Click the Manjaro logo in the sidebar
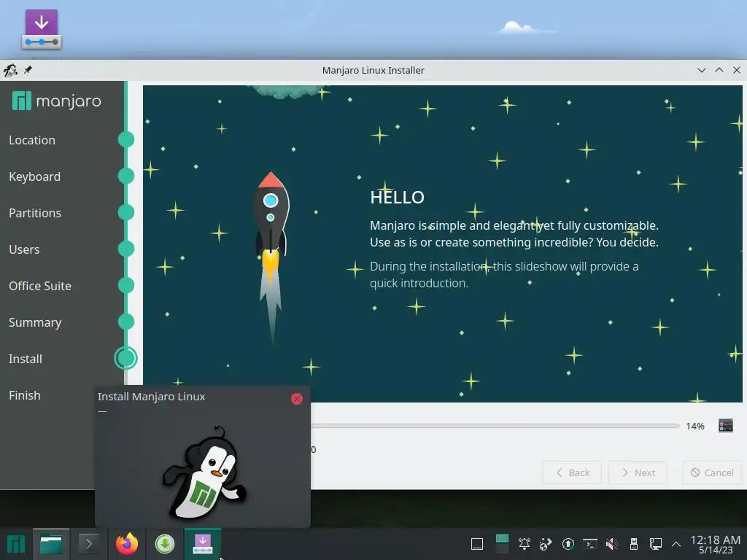This screenshot has width=747, height=560. (x=57, y=101)
